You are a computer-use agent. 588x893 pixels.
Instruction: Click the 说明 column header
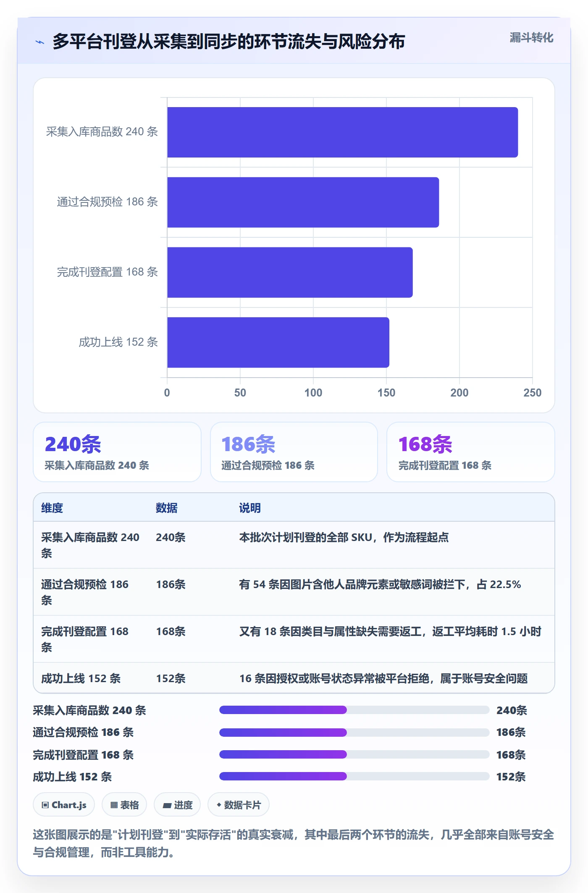(250, 508)
